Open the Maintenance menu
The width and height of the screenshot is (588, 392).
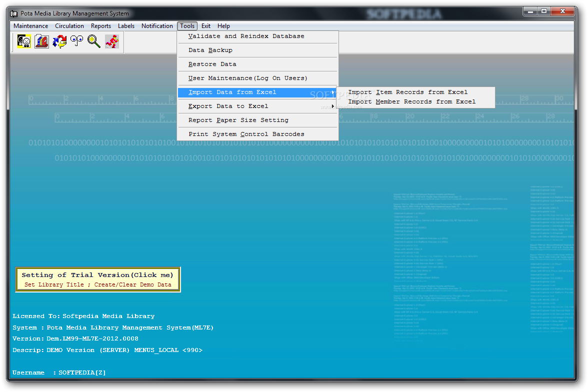pos(31,26)
